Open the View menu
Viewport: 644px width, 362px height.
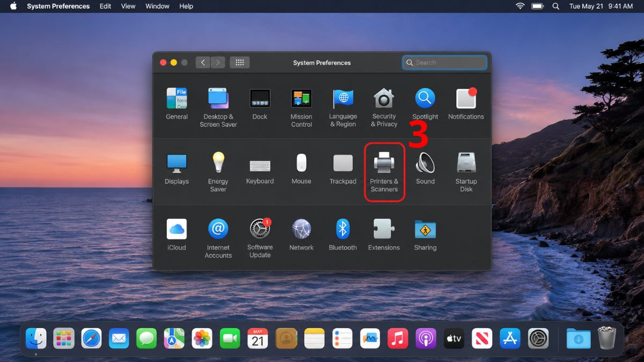click(128, 6)
